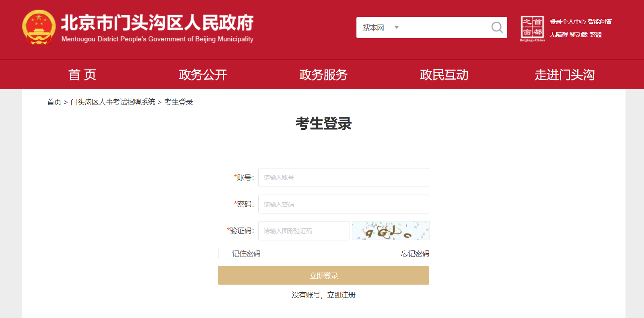Focus the 密码 input field
Screen dimensions: 644x318
[x=344, y=204]
